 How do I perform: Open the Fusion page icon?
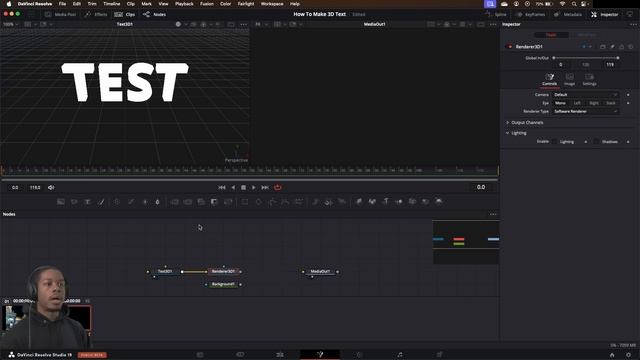click(320, 354)
